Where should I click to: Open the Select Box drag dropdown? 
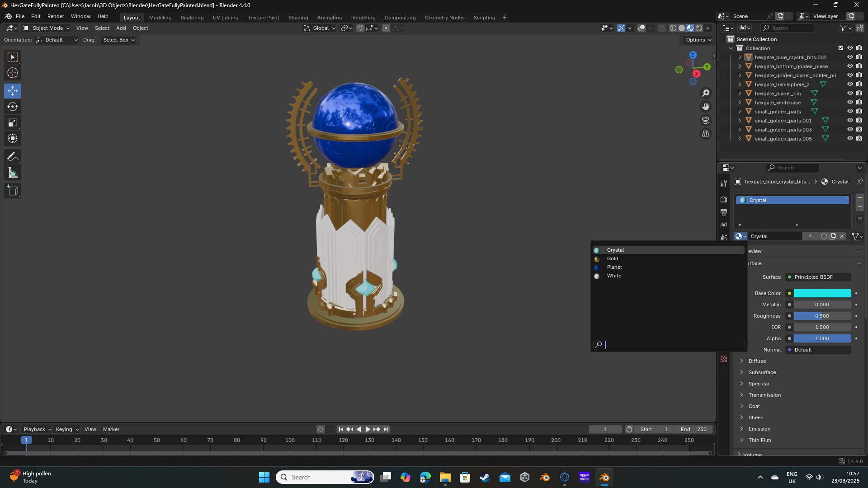pyautogui.click(x=119, y=40)
